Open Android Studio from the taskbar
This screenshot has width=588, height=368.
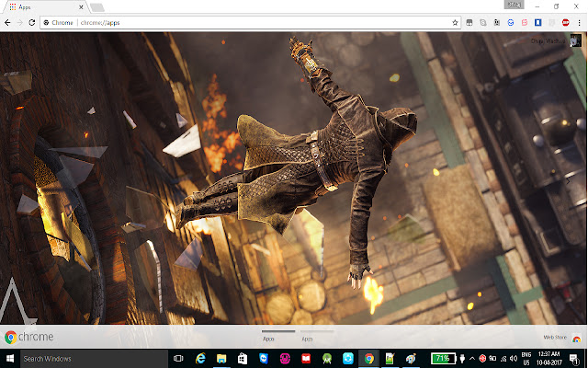327,359
